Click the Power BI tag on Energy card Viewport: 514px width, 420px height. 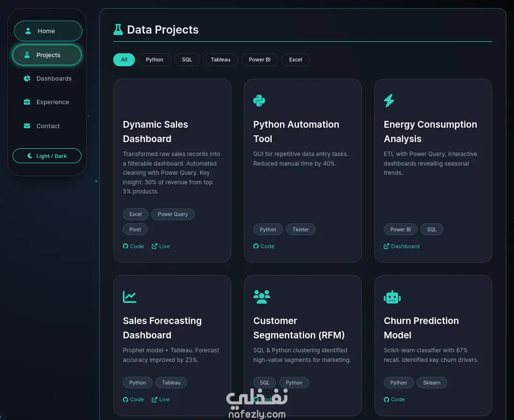click(400, 229)
